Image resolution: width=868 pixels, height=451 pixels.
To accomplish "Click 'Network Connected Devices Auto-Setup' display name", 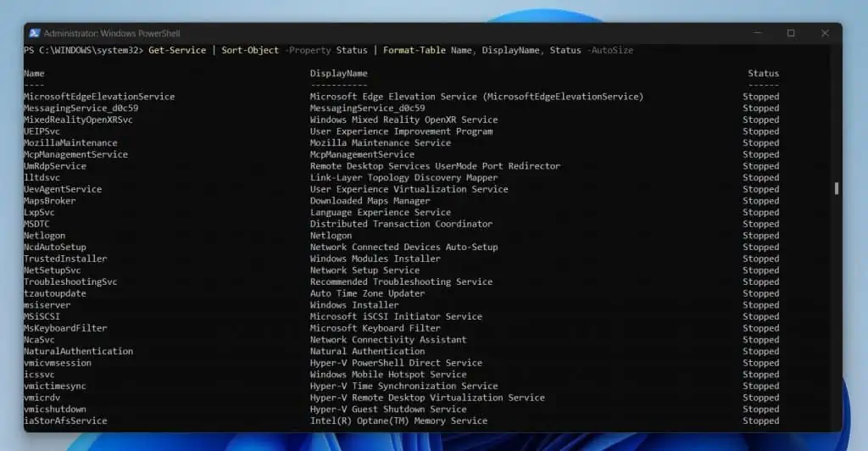I will pyautogui.click(x=403, y=248).
